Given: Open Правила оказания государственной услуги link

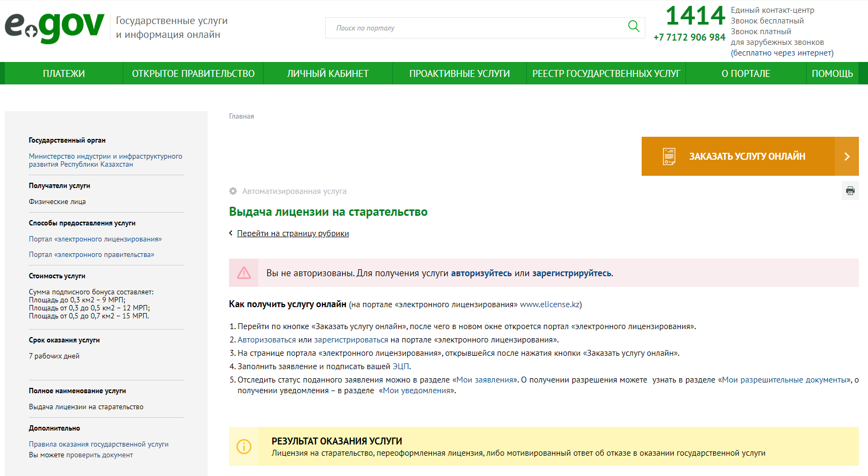Looking at the screenshot, I should (99, 444).
